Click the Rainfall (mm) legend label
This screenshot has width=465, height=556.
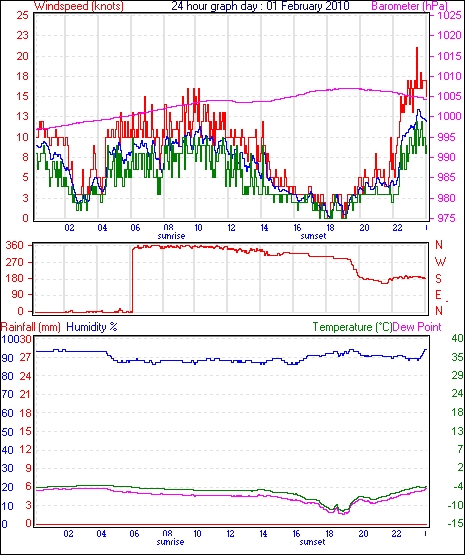[31, 327]
